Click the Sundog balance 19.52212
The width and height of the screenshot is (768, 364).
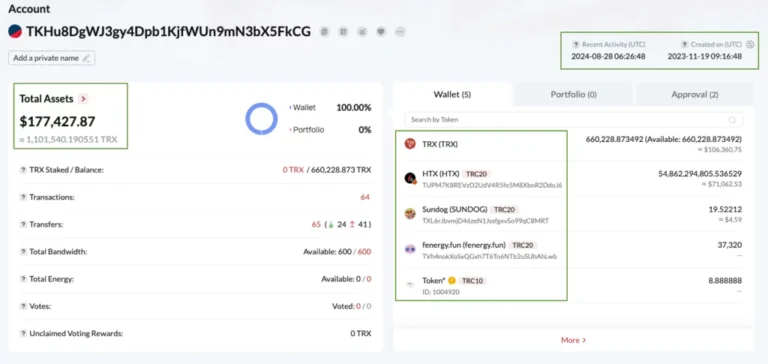point(725,209)
